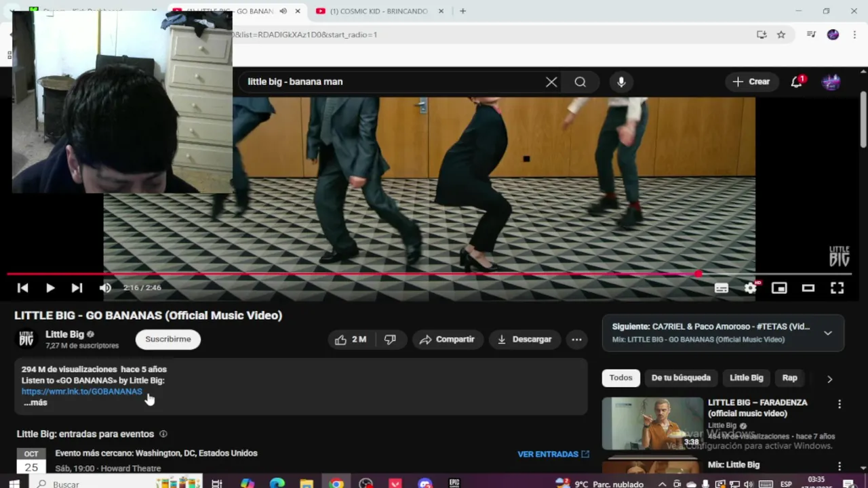
Task: Skip to previous video in player
Action: click(22, 288)
